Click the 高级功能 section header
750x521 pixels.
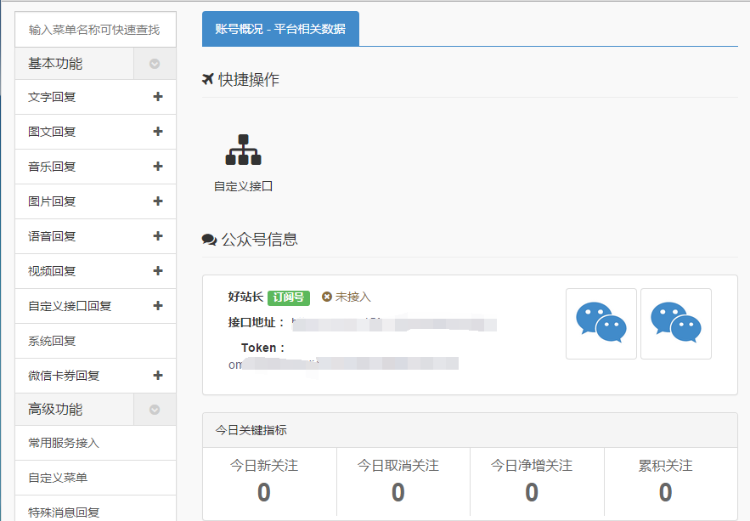[74, 410]
